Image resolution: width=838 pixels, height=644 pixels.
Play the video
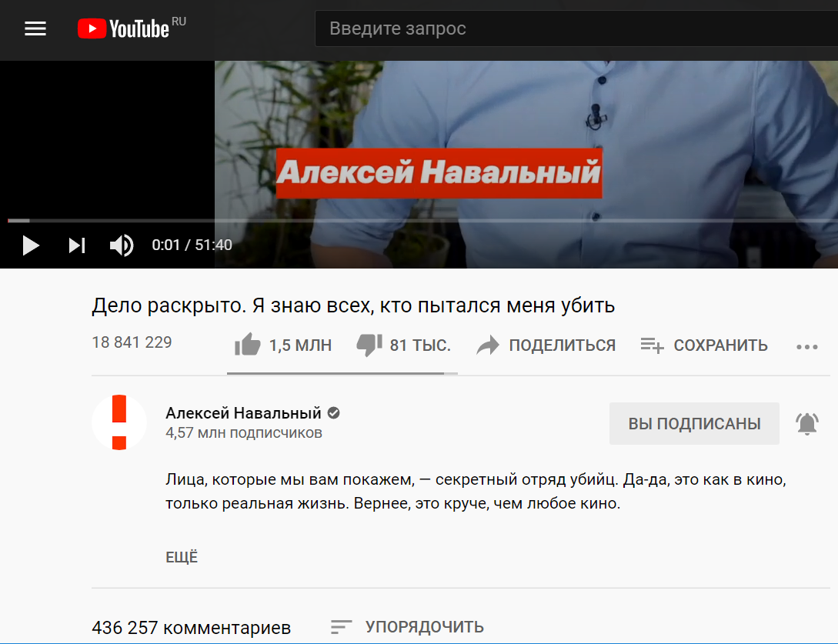(31, 245)
